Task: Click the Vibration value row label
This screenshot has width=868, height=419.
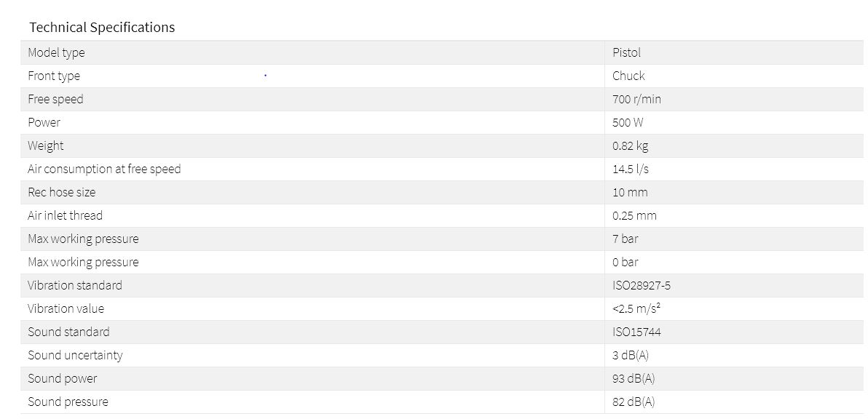Action: click(66, 308)
